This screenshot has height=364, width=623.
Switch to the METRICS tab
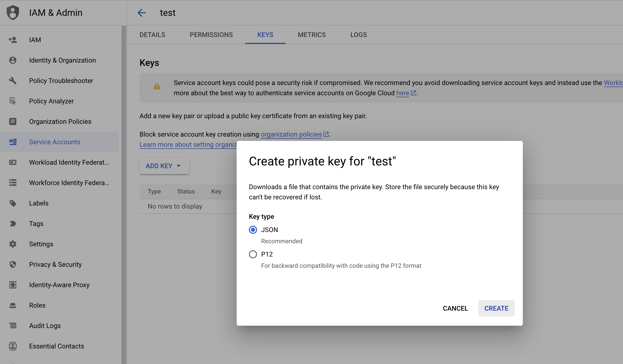(312, 35)
